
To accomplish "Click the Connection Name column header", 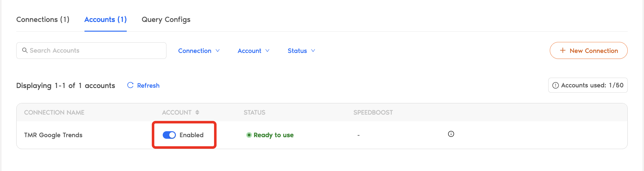I will (54, 112).
